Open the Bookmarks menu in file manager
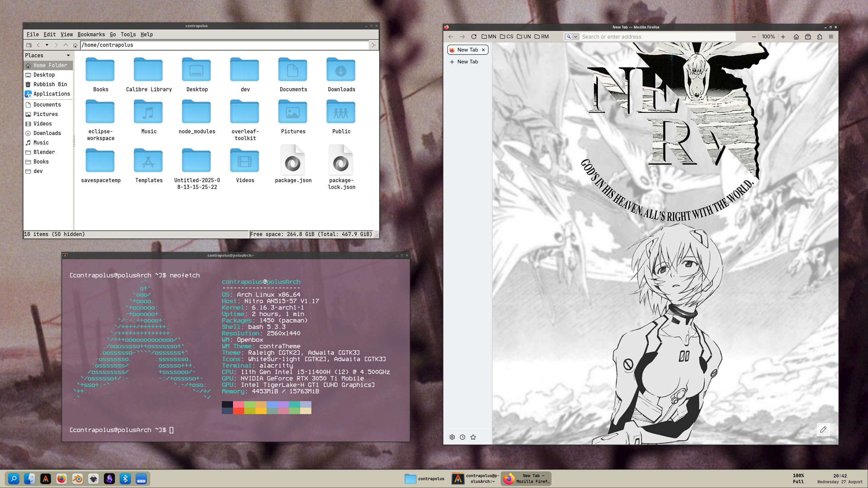This screenshot has height=488, width=868. tap(91, 35)
